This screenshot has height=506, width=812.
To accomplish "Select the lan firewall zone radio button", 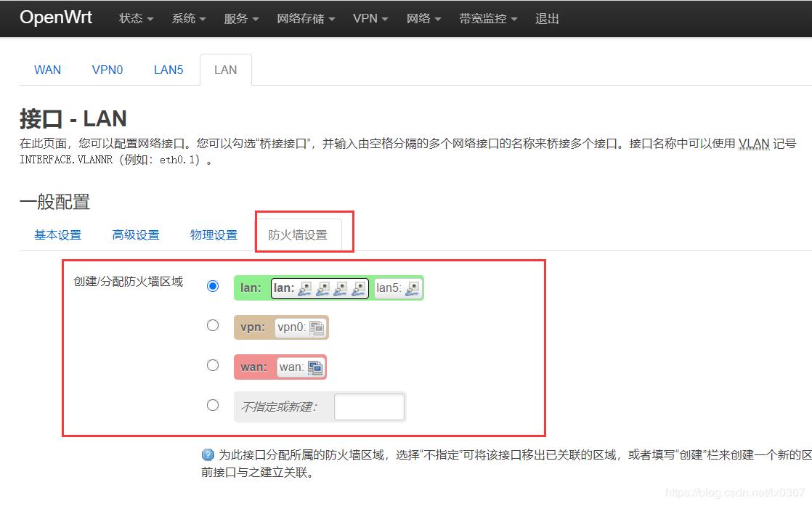I will pyautogui.click(x=213, y=286).
